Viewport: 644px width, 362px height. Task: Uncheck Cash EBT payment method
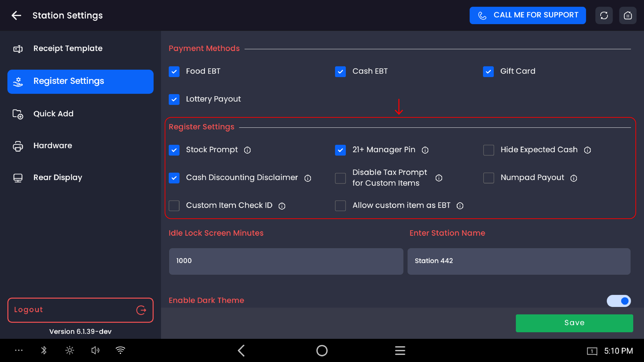point(340,71)
